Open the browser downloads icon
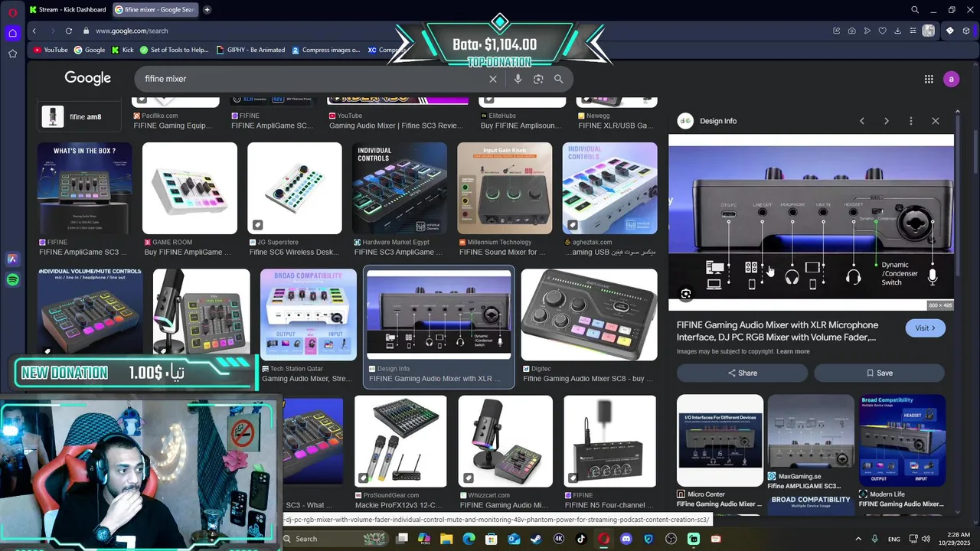980x551 pixels. coord(898,31)
